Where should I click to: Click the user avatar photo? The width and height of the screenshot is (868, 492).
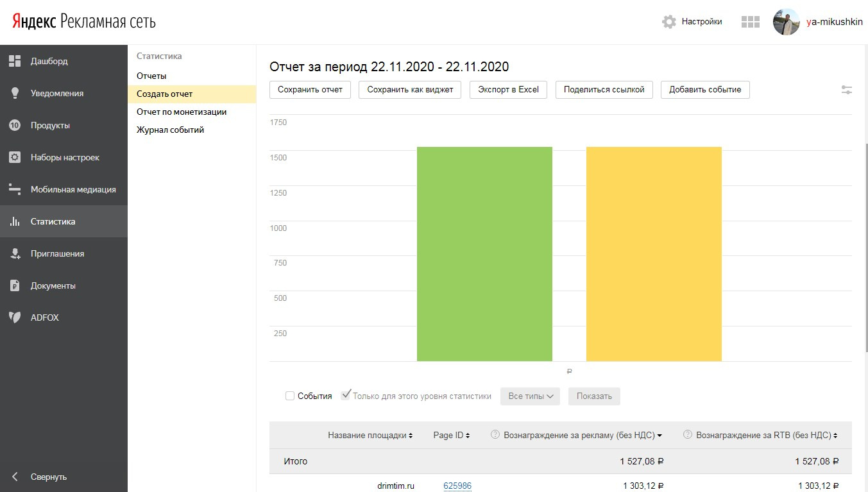pos(787,22)
